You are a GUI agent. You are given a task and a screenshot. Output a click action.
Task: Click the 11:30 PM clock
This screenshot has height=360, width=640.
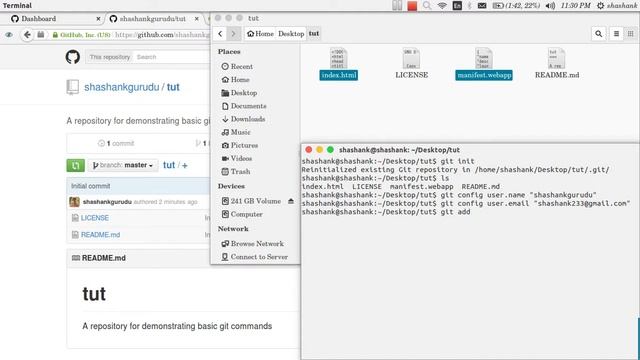[575, 5]
